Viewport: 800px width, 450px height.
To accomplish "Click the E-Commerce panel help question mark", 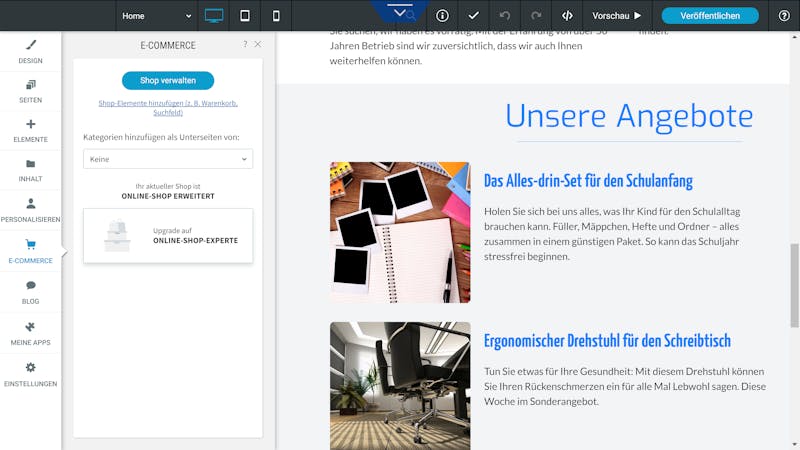I will click(245, 44).
